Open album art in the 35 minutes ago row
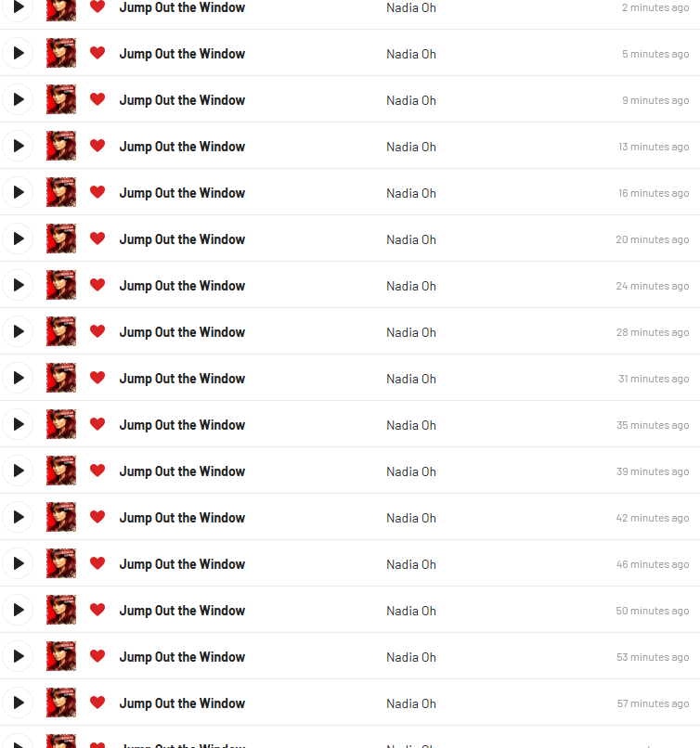 pyautogui.click(x=61, y=424)
